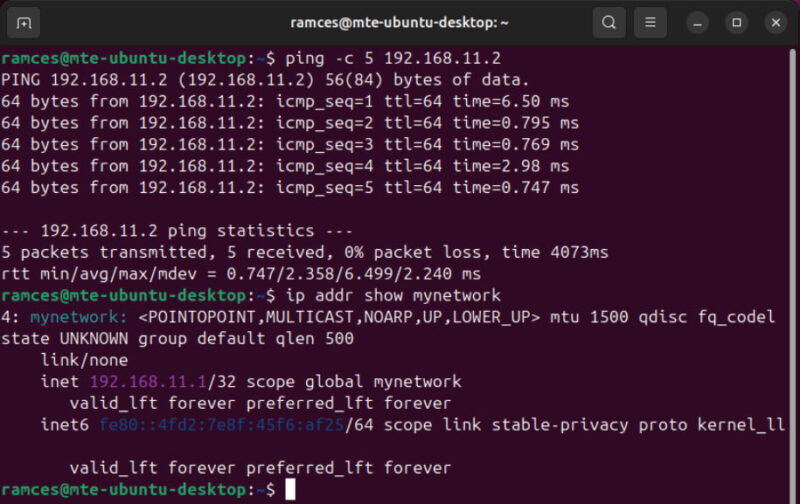Select the icmp_seq=4 time=2.98 ms line
The height and width of the screenshot is (504, 800).
pos(285,166)
